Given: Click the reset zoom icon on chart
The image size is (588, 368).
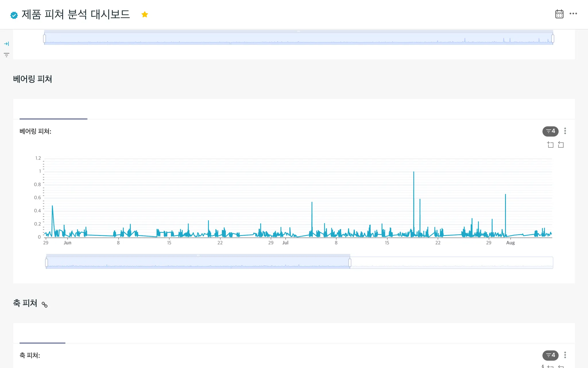Looking at the screenshot, I should [561, 145].
